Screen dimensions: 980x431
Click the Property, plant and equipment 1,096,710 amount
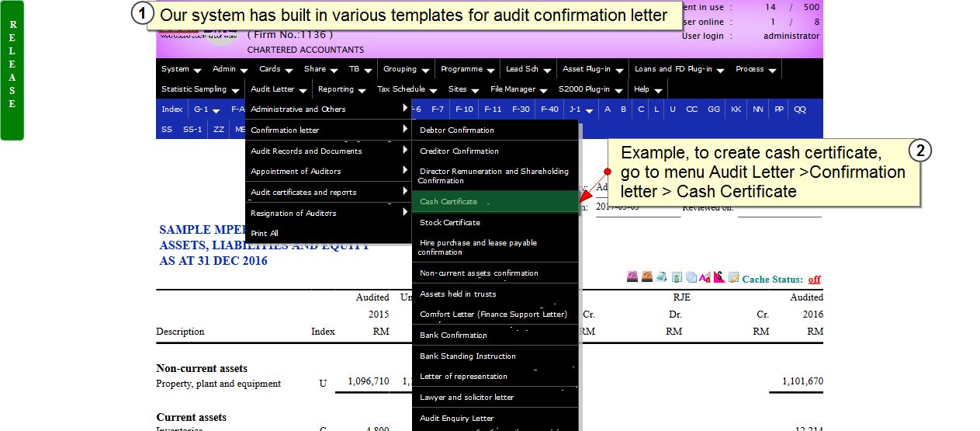(x=369, y=381)
